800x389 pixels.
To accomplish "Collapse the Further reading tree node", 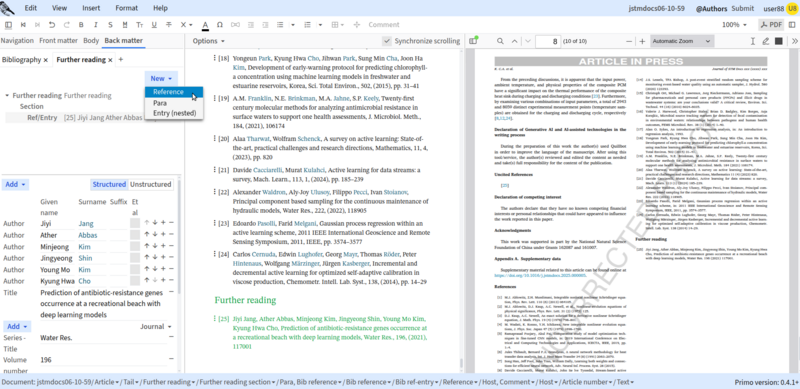I will tap(7, 95).
